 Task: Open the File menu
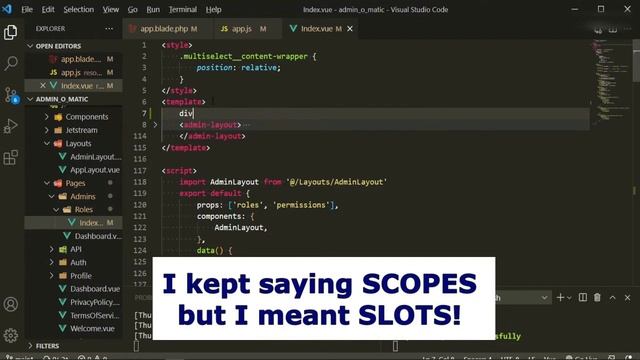[x=27, y=9]
